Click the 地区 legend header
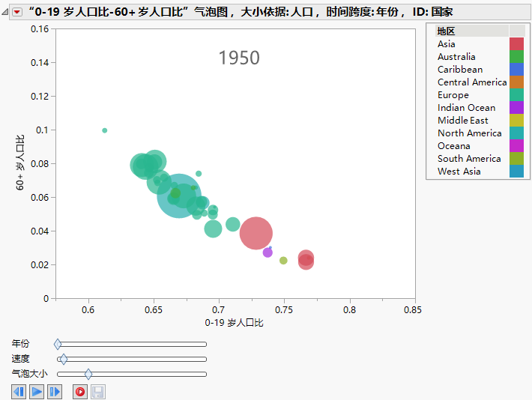Screen dimensions: 532x400 [x=446, y=31]
